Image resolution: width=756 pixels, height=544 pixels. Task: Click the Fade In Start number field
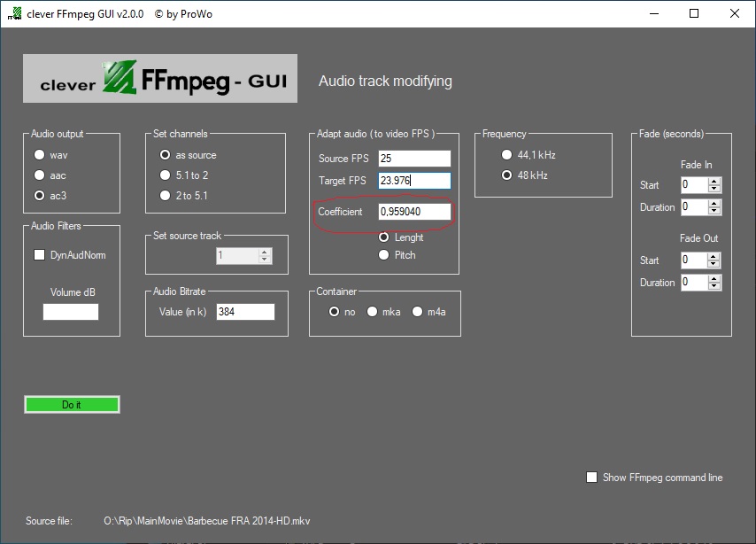click(694, 185)
